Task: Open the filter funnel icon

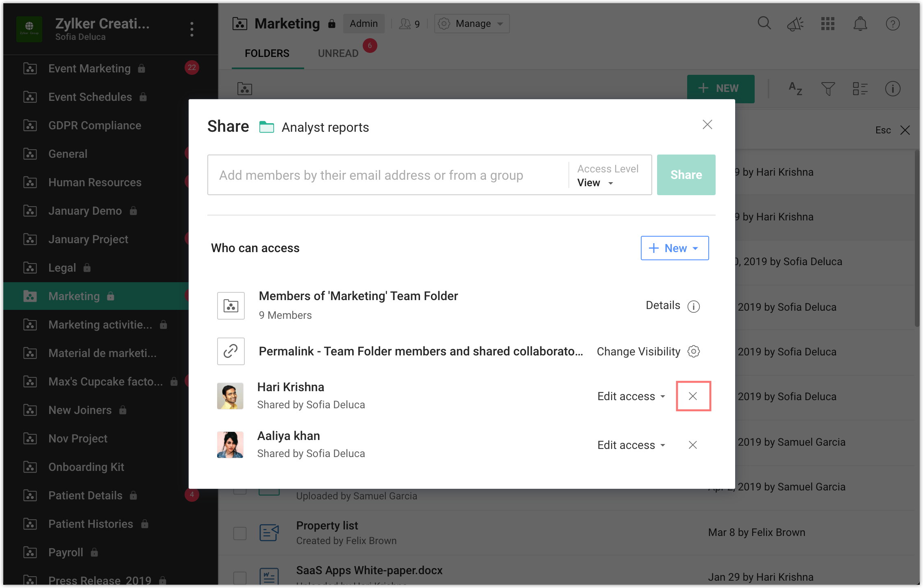Action: tap(828, 88)
